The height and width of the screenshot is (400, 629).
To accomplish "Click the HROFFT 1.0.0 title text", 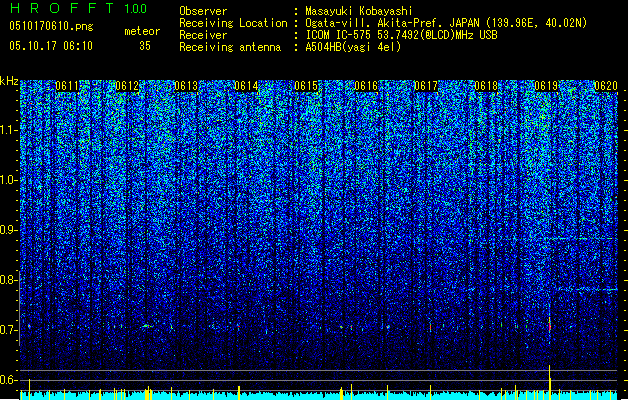I will point(79,8).
